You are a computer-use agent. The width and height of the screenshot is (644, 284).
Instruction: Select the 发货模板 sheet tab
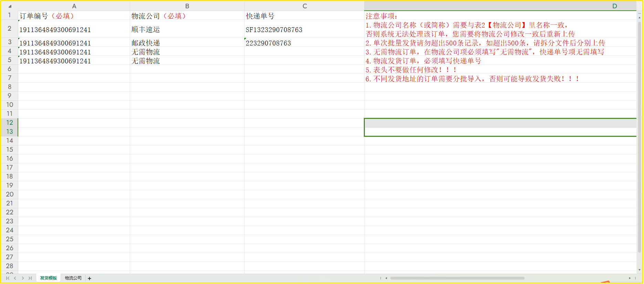49,278
